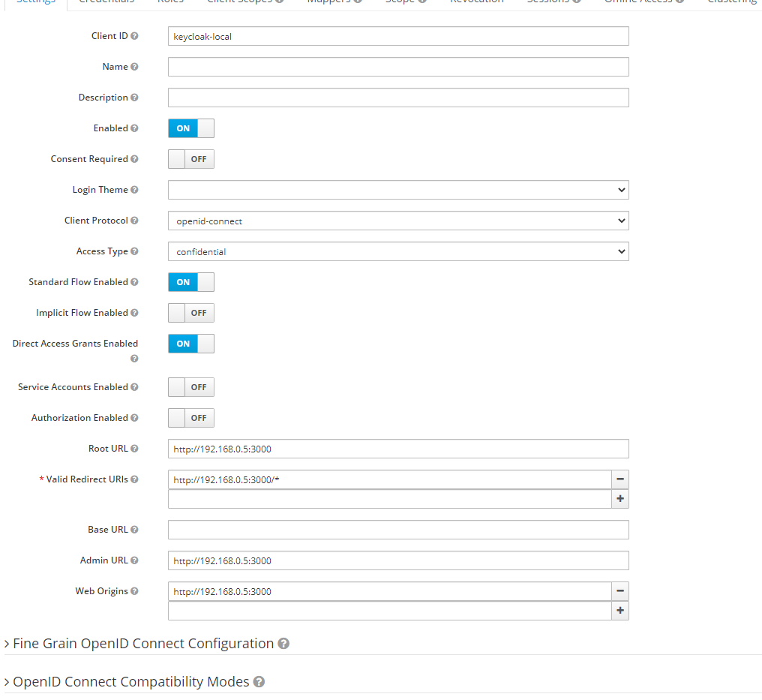Remove the Web Origins entry with minus button
Viewport: 762px width, 700px height.
[620, 591]
